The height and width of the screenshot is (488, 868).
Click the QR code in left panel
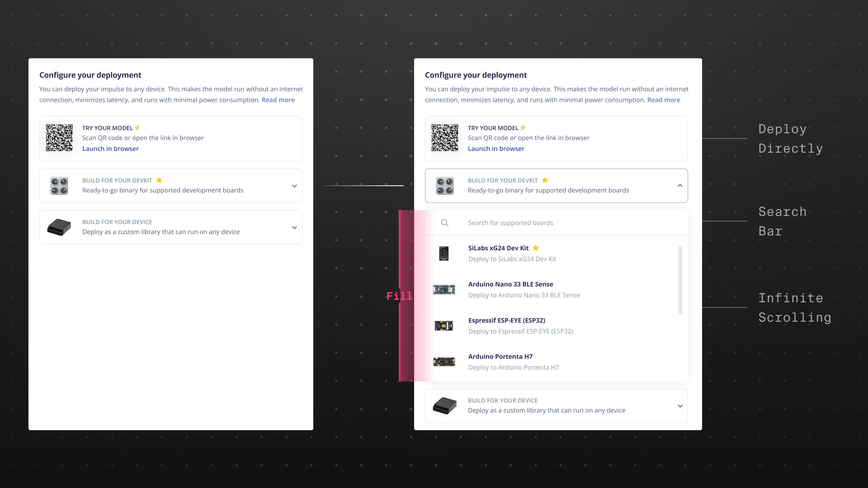tap(59, 138)
